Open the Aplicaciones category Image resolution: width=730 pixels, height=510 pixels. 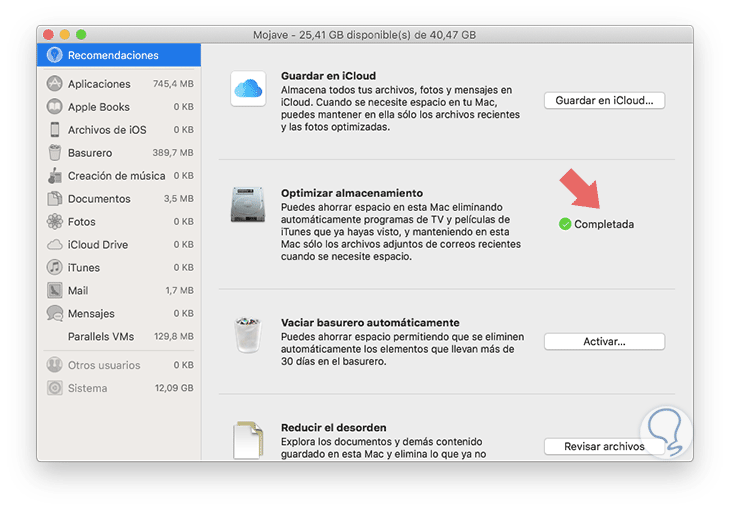(x=99, y=84)
